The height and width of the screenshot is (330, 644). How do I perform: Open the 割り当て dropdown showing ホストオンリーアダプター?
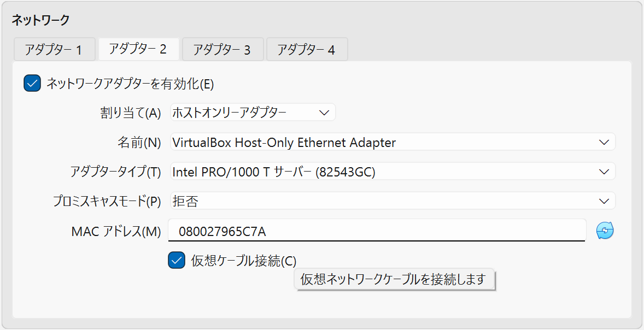click(x=253, y=113)
